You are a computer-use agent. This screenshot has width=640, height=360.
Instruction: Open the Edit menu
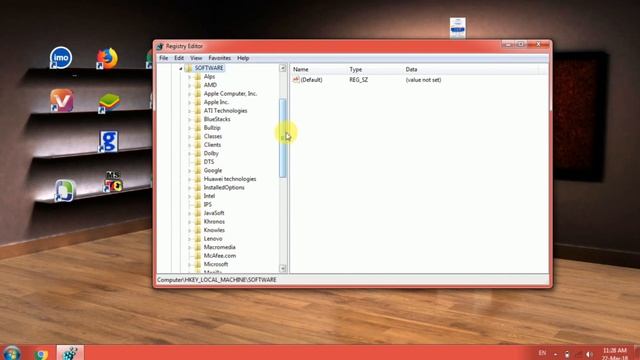pos(179,58)
